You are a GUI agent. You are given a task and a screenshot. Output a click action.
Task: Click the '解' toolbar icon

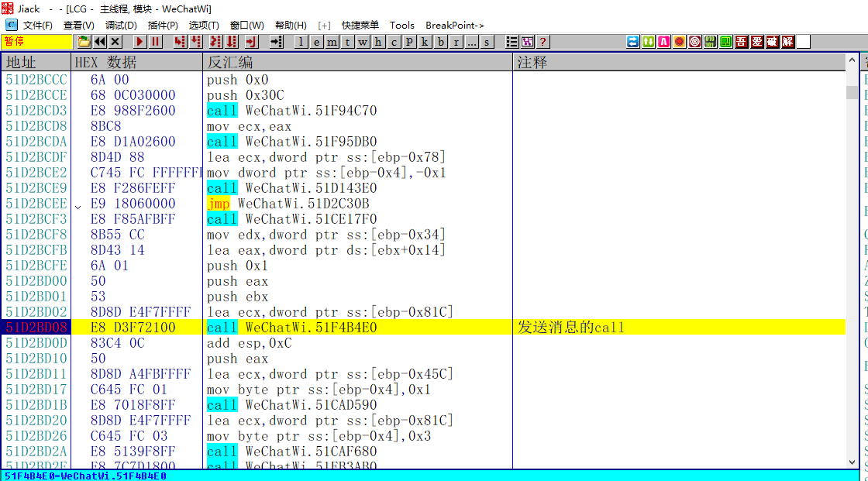(x=787, y=42)
